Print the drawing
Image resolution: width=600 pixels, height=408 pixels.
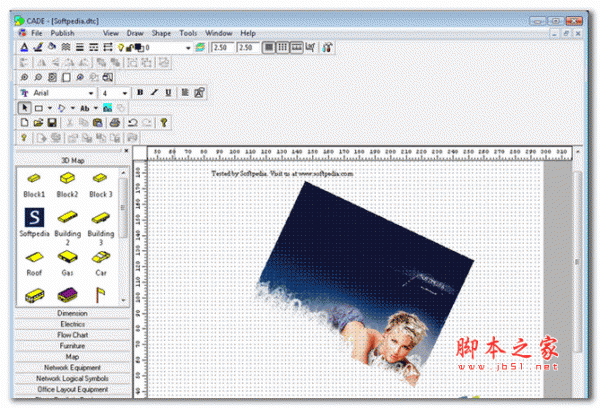point(115,123)
